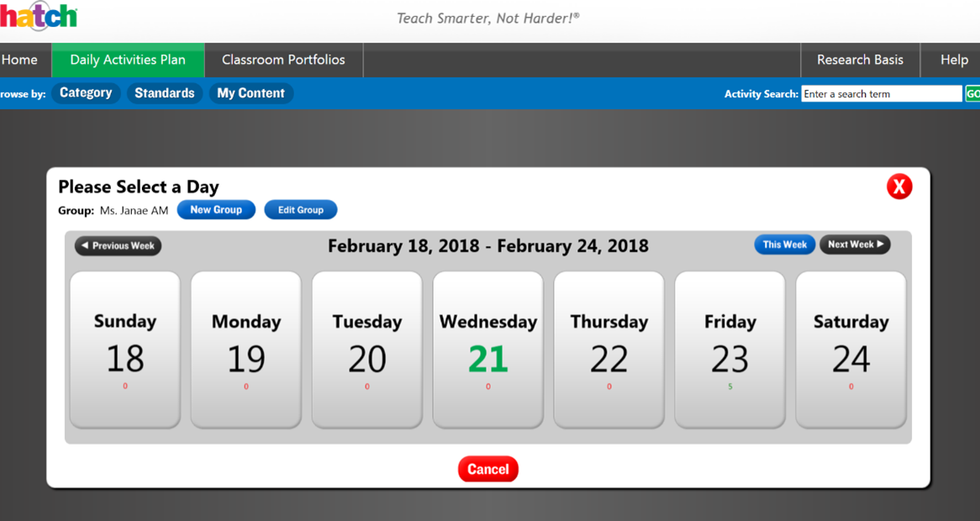Select Saturday 24 card
The width and height of the screenshot is (980, 521).
(x=851, y=350)
